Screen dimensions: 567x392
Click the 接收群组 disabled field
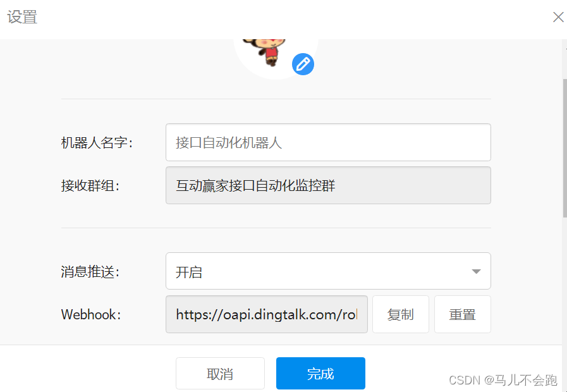coord(328,185)
